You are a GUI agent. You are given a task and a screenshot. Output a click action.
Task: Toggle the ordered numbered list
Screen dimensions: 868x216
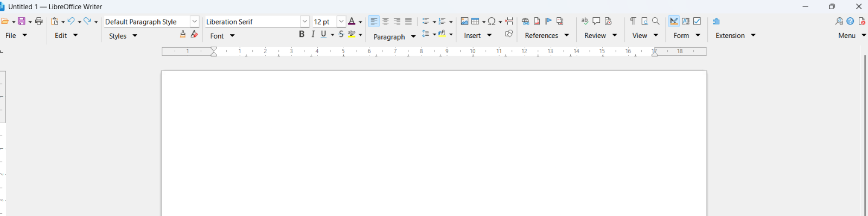pyautogui.click(x=442, y=22)
